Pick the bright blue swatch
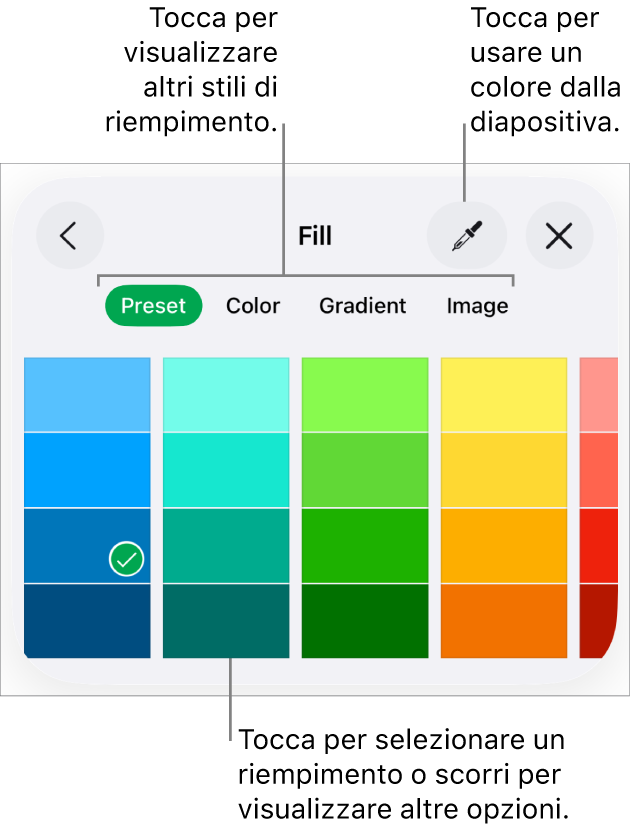Viewport: 635px width, 836px height. pos(87,470)
